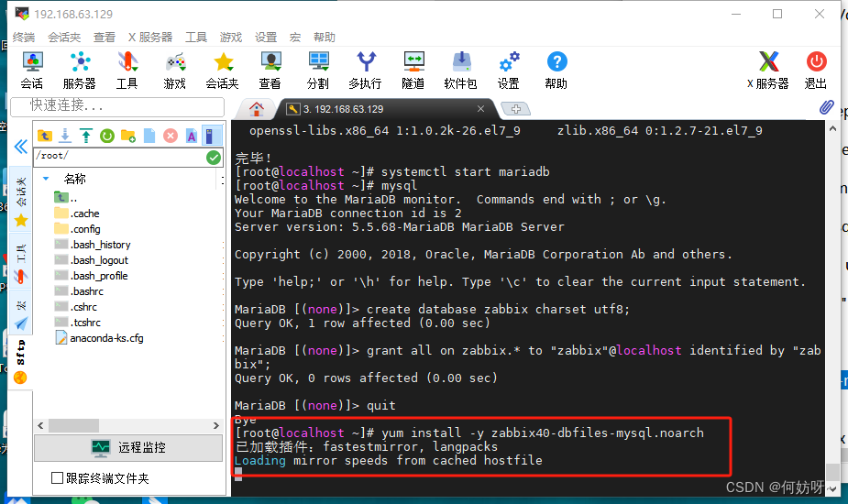The width and height of the screenshot is (848, 504).
Task: Click the 快速连接 quick connect field
Action: click(x=117, y=106)
